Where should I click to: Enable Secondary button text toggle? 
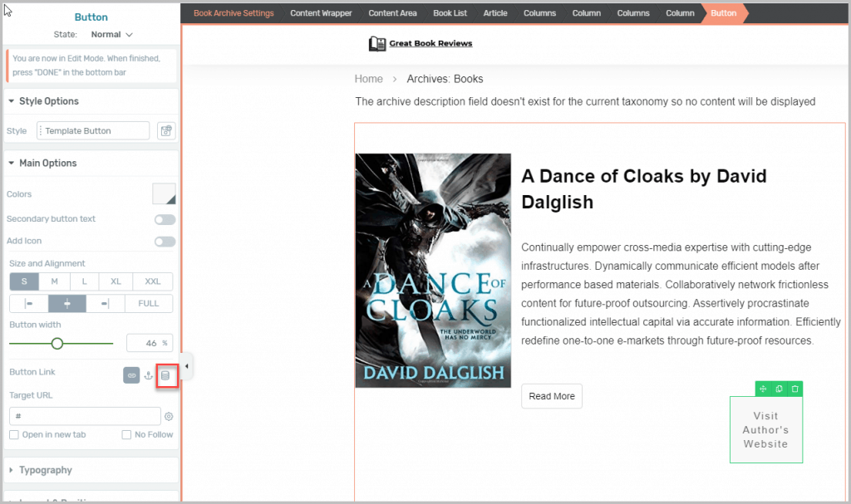[165, 219]
